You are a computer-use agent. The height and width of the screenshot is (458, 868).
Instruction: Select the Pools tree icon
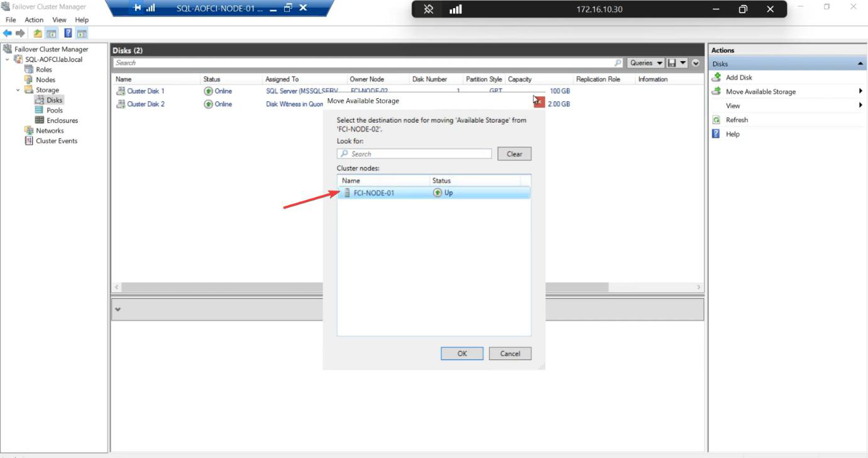tap(40, 110)
